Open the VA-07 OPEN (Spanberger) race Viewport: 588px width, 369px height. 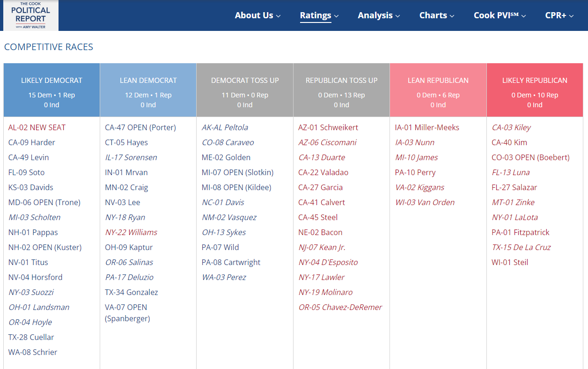(x=127, y=313)
